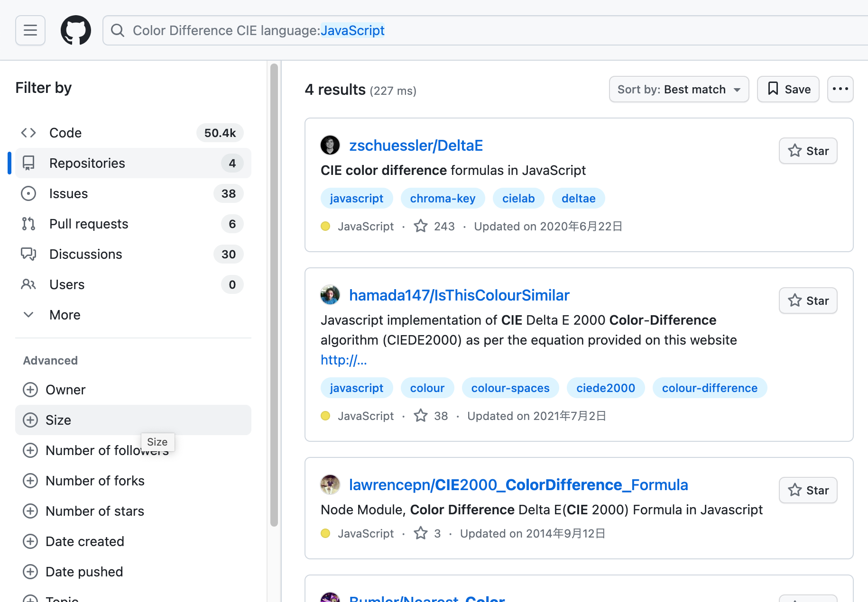Collapse the More filters section

click(28, 314)
